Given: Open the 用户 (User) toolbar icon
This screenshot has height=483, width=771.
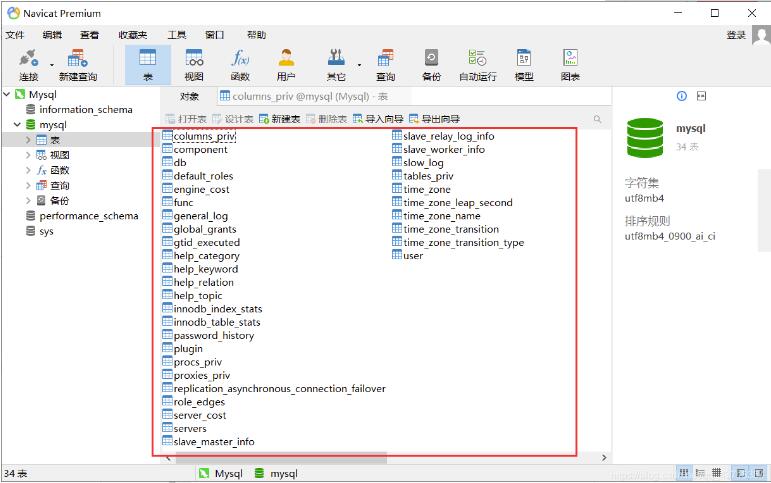Looking at the screenshot, I should click(x=286, y=64).
